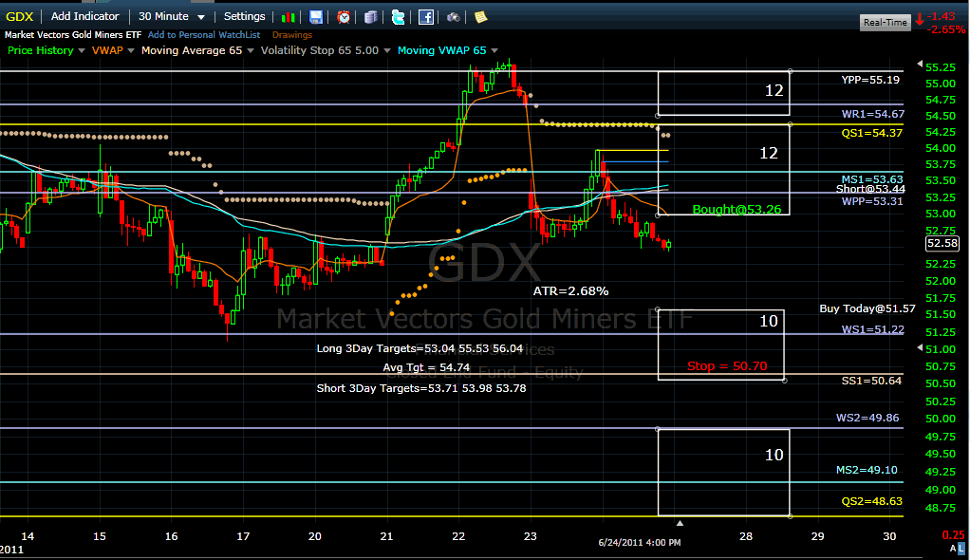The height and width of the screenshot is (560, 970).
Task: Click the floppy disk save icon
Action: pyautogui.click(x=315, y=17)
